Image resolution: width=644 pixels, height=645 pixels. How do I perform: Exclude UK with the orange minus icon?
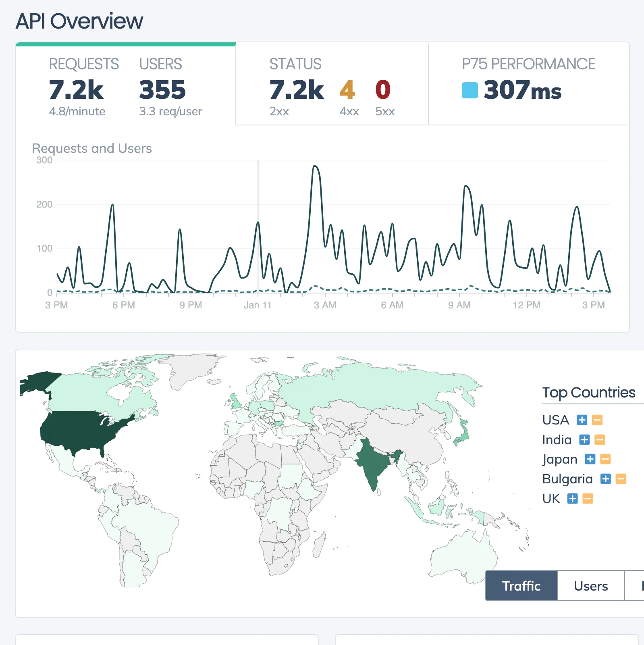(588, 499)
